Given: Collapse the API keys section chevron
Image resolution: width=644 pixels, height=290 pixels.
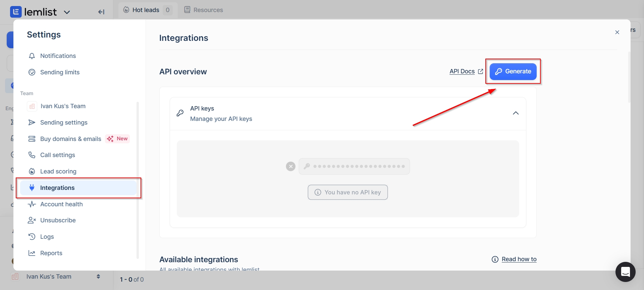Looking at the screenshot, I should point(516,113).
